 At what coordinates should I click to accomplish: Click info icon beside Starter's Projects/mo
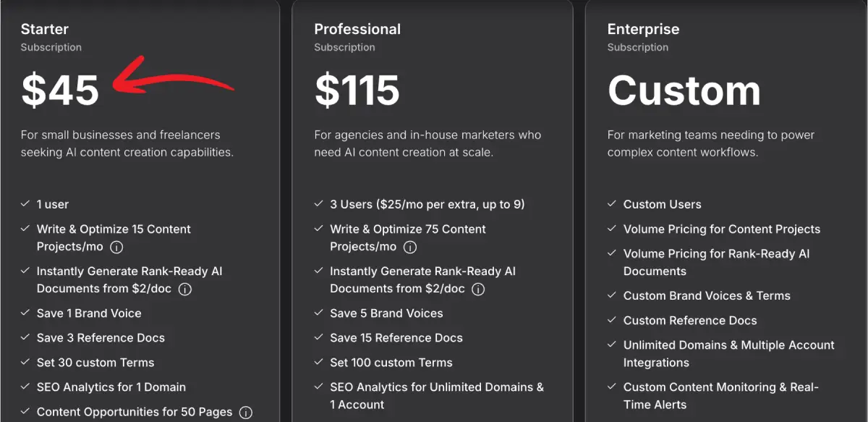[x=116, y=247]
